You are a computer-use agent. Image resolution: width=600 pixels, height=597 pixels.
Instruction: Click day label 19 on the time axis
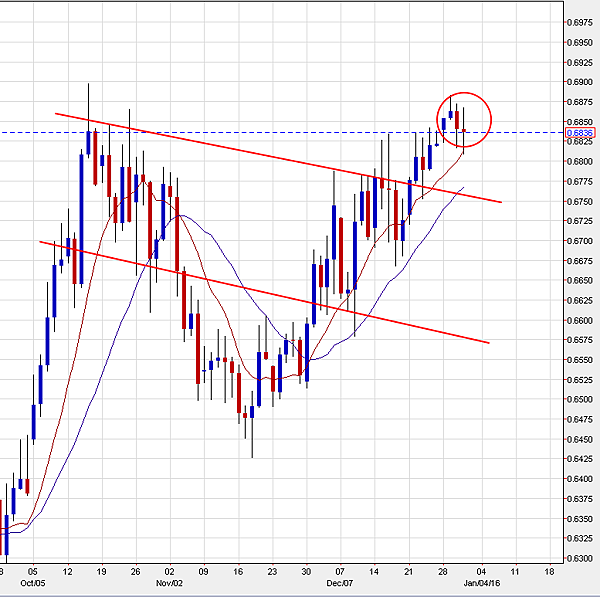(101, 572)
